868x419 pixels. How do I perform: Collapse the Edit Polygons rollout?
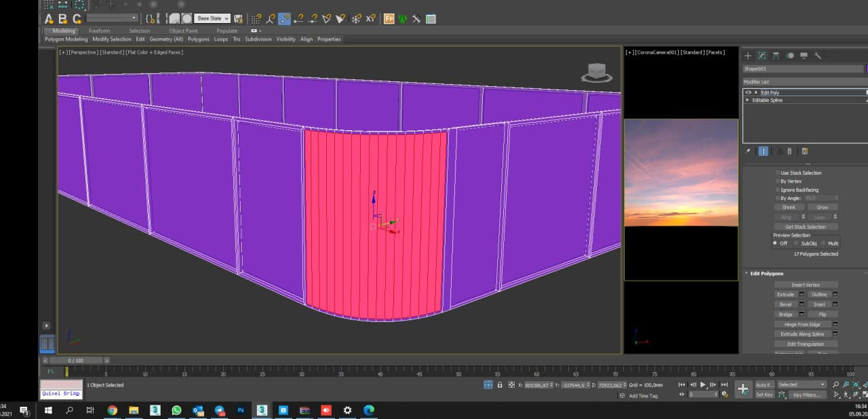pyautogui.click(x=766, y=273)
